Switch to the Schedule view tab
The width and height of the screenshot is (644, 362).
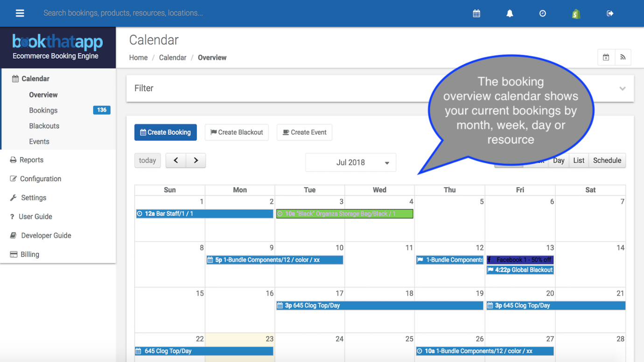[607, 160]
